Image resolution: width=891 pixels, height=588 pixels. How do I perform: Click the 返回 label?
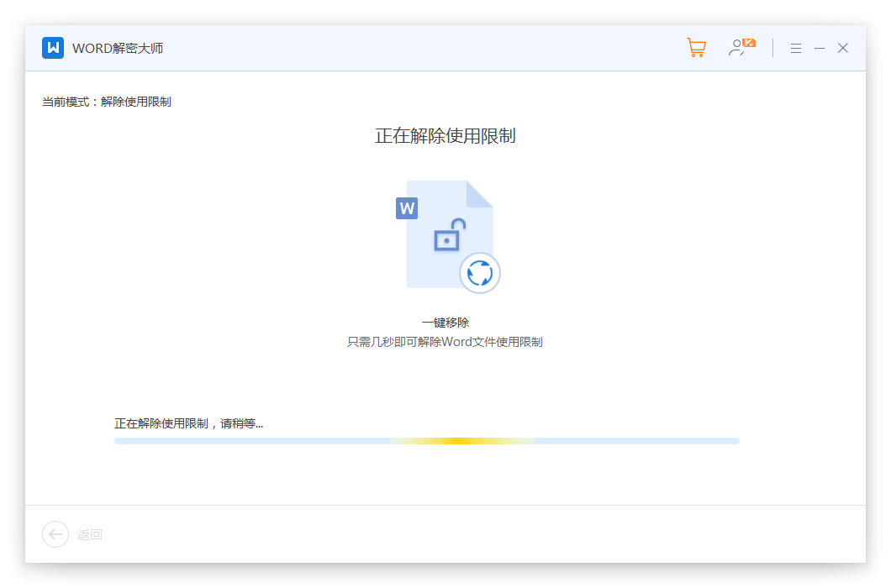pyautogui.click(x=90, y=534)
